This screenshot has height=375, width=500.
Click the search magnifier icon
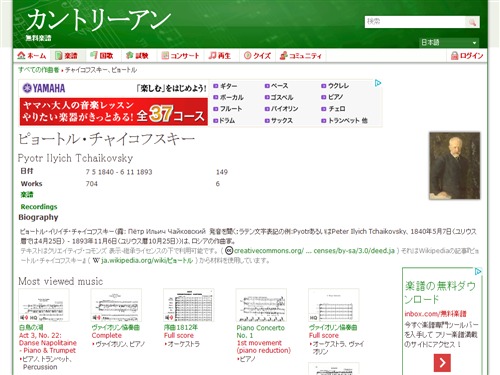coord(472,22)
